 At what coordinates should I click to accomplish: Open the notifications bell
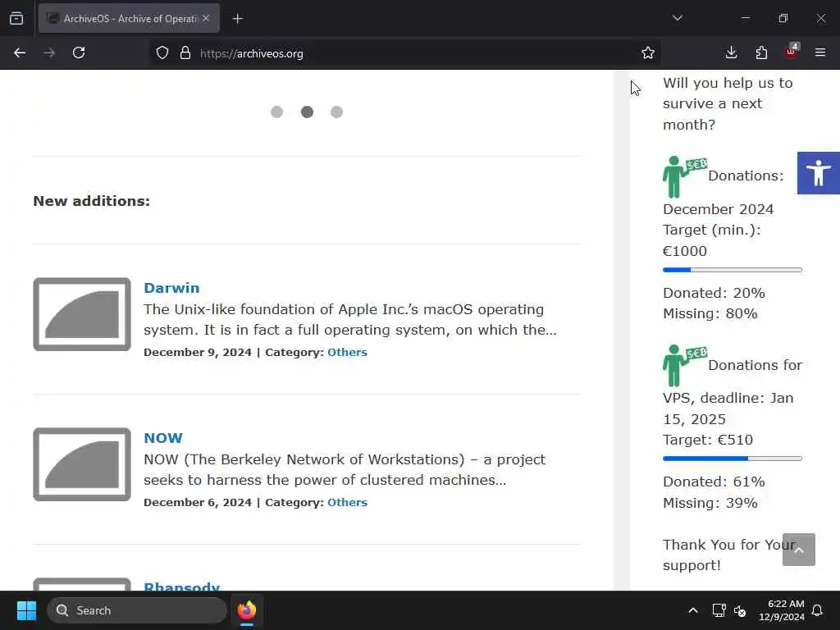[x=818, y=610]
